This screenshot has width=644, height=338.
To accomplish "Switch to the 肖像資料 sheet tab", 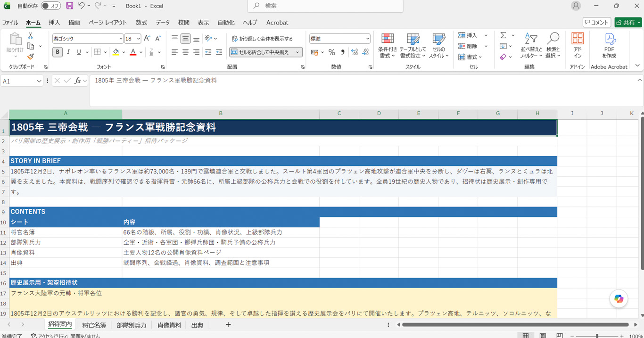I will (169, 325).
